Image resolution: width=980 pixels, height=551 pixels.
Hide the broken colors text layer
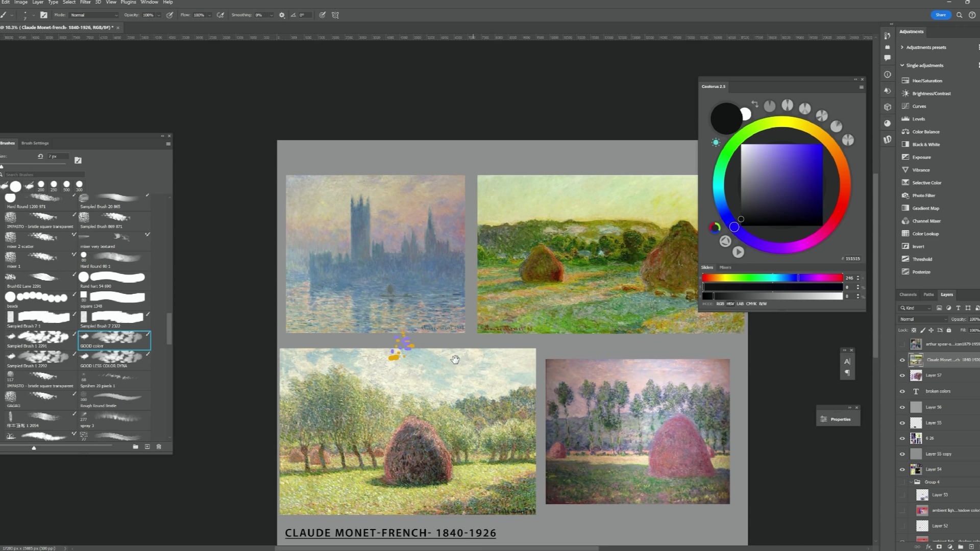tap(902, 392)
